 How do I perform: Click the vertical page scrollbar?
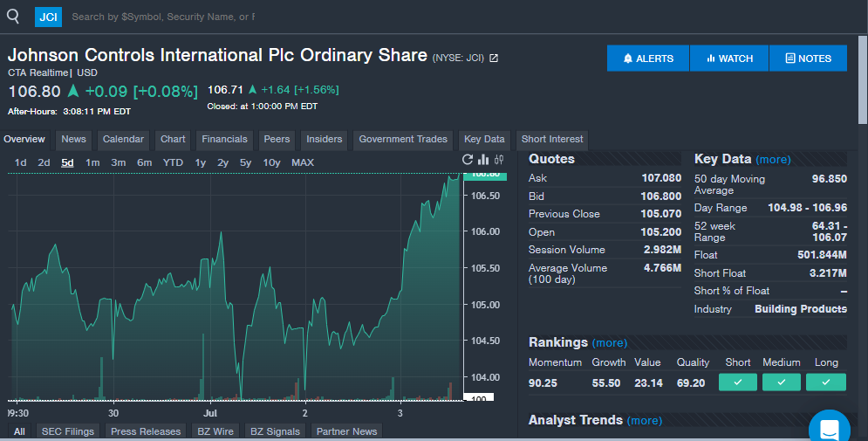[x=863, y=80]
